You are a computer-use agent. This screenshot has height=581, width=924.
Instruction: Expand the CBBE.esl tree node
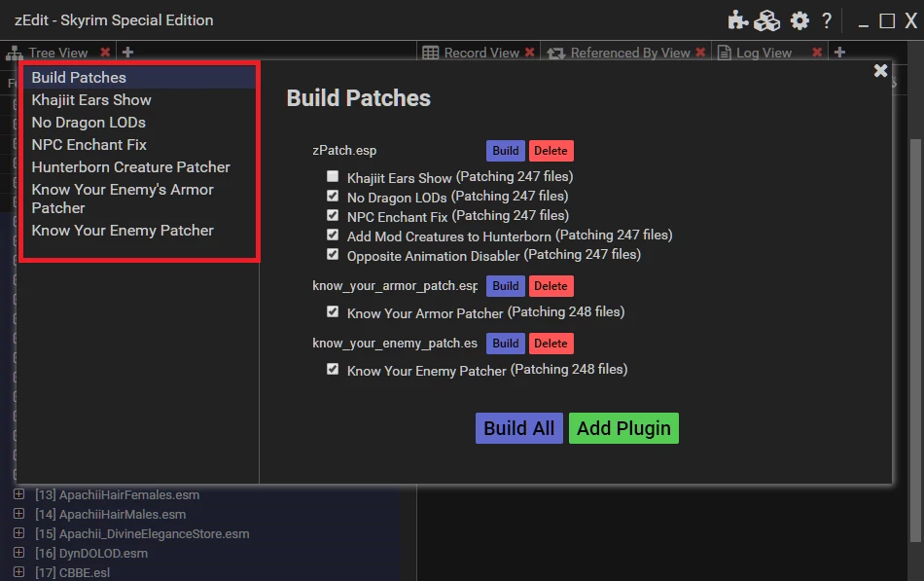18,572
